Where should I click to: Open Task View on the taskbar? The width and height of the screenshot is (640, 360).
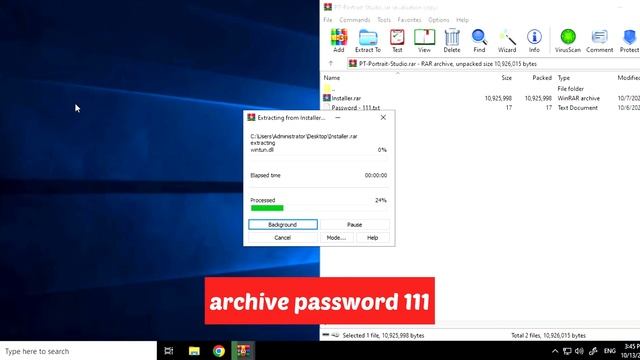point(169,351)
